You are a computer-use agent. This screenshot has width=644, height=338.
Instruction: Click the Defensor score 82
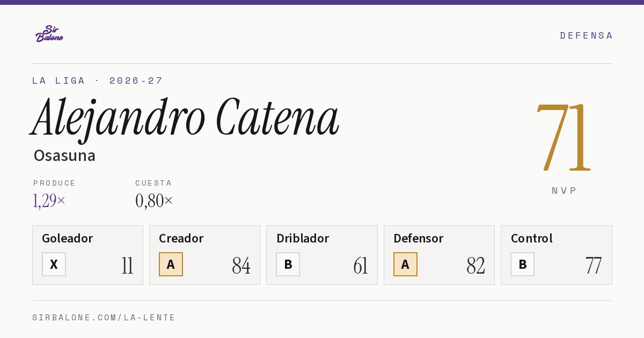pos(476,266)
